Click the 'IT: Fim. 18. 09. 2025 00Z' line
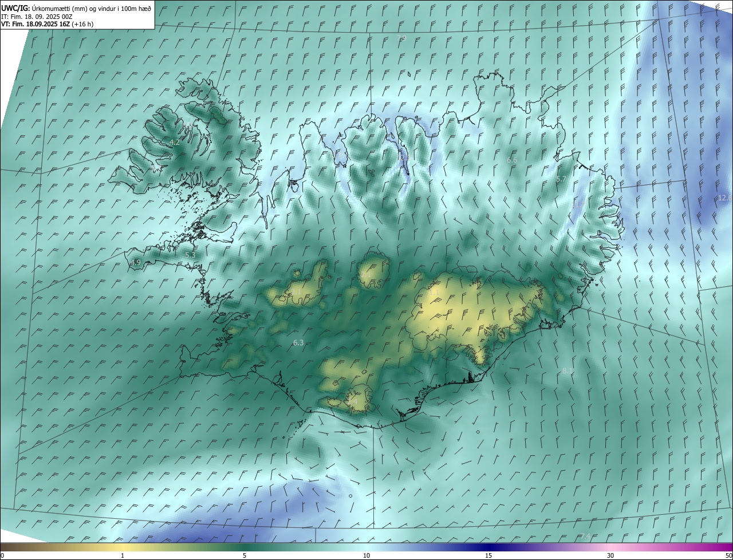This screenshot has width=733, height=560. click(36, 17)
